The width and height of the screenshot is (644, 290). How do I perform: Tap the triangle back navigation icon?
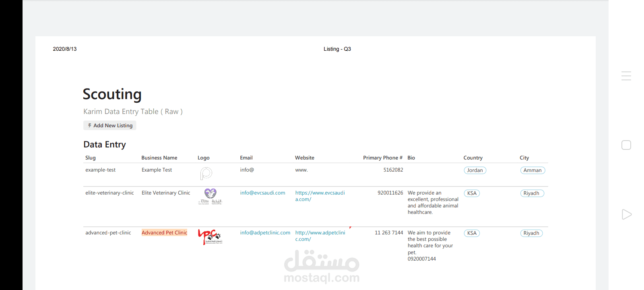[x=627, y=214]
